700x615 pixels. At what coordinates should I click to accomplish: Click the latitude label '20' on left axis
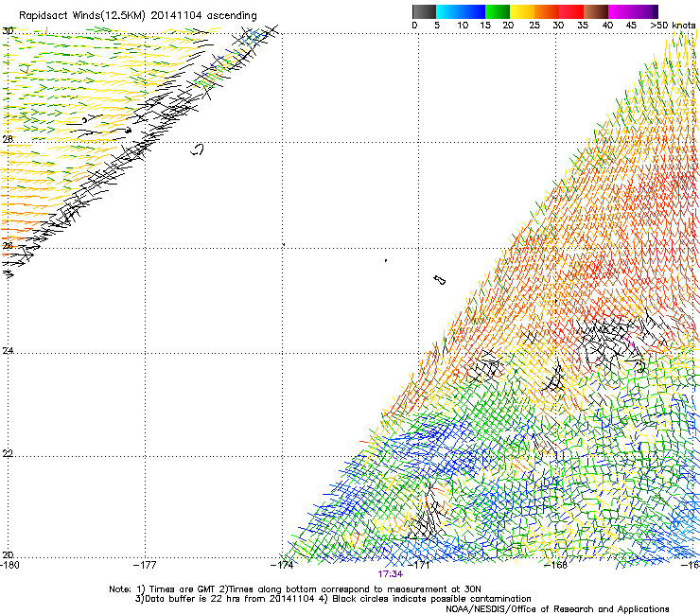[x=8, y=555]
